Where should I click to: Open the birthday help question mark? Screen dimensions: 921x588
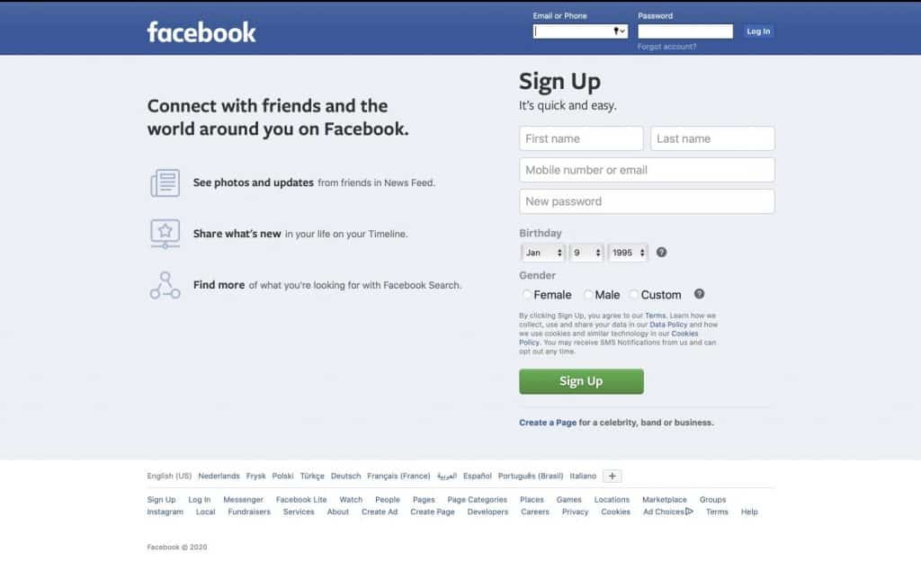coord(661,253)
